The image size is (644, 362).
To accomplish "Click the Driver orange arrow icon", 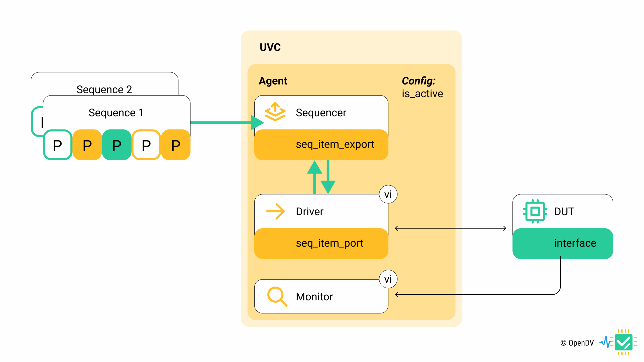I will click(275, 211).
